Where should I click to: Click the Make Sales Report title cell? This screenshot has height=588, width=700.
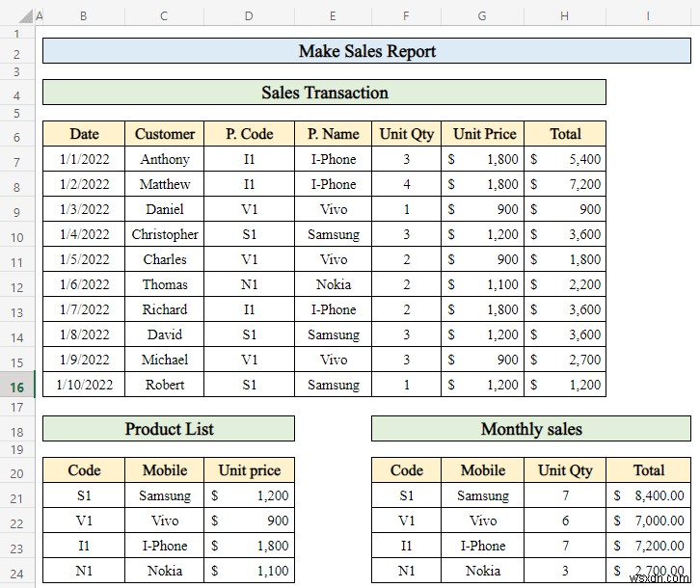(x=367, y=51)
